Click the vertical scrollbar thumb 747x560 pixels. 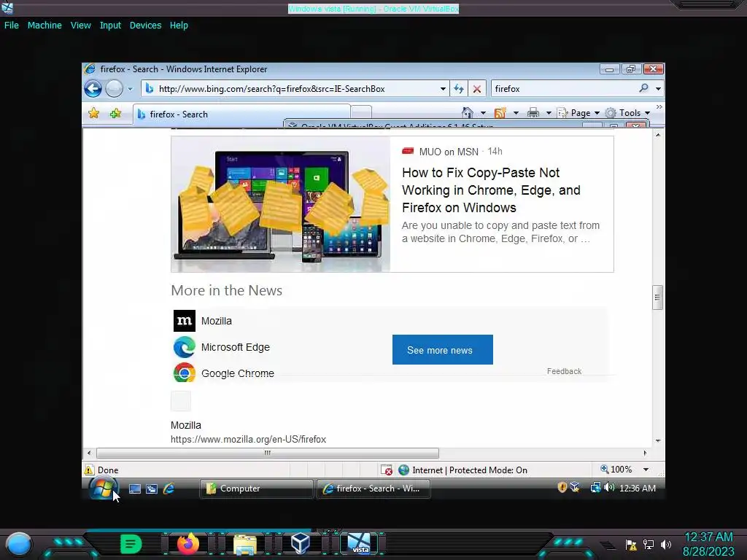(657, 297)
